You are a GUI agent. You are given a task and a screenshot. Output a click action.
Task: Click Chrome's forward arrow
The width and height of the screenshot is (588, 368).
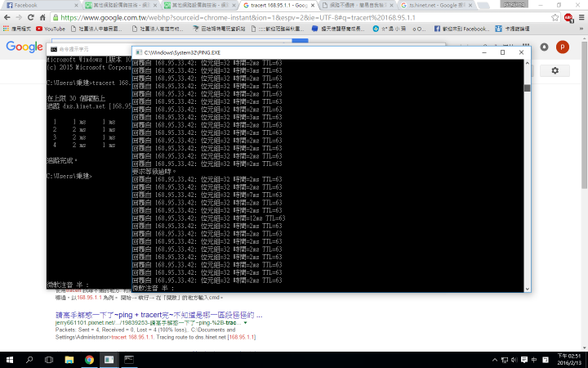tap(19, 17)
